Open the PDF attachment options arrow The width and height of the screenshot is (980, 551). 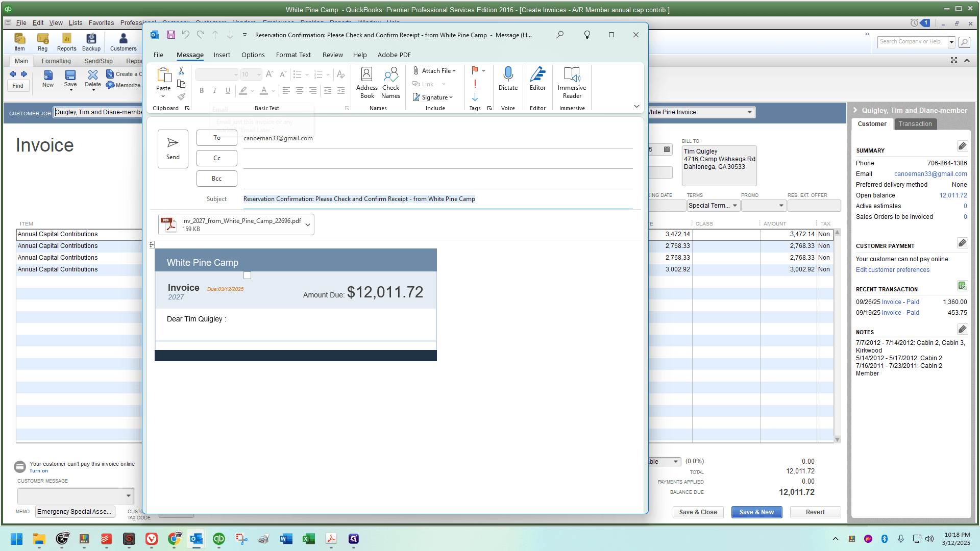coord(308,224)
